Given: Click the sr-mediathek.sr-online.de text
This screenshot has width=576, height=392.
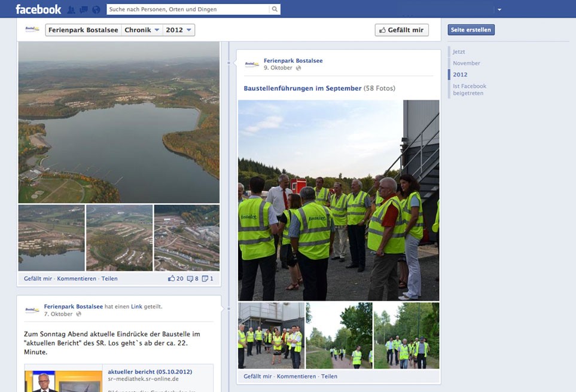Looking at the screenshot, I should (144, 379).
